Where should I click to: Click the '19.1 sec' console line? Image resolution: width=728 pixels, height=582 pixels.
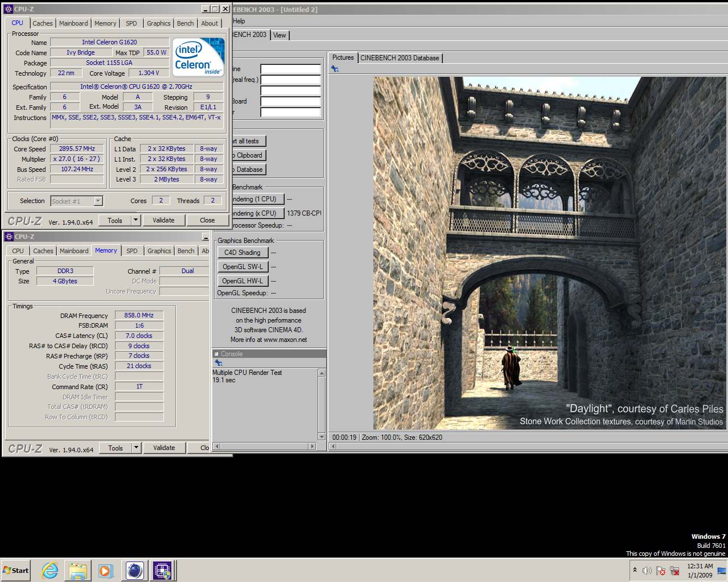(x=224, y=380)
